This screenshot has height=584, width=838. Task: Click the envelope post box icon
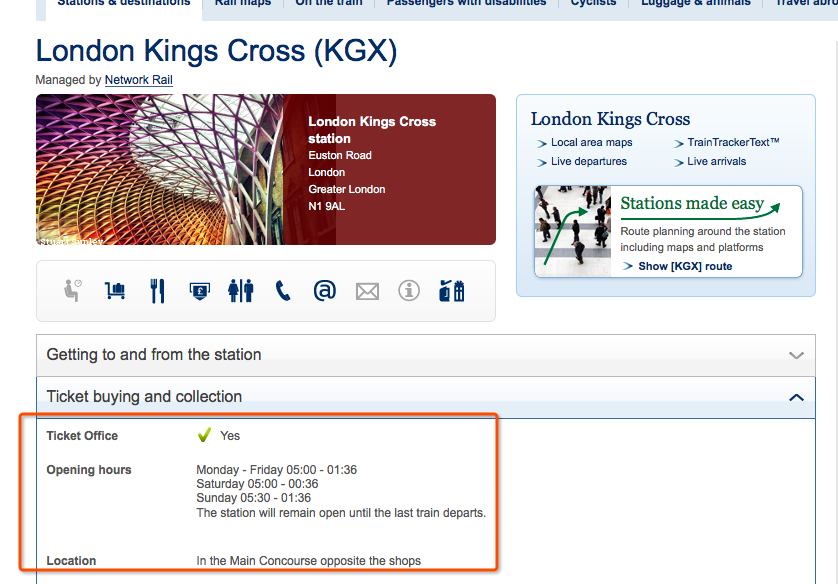pyautogui.click(x=367, y=292)
